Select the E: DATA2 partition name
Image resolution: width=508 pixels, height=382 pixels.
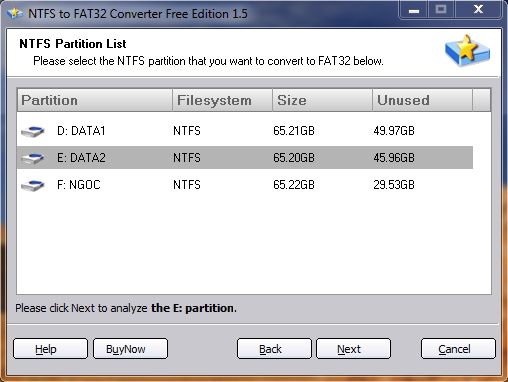(x=81, y=158)
